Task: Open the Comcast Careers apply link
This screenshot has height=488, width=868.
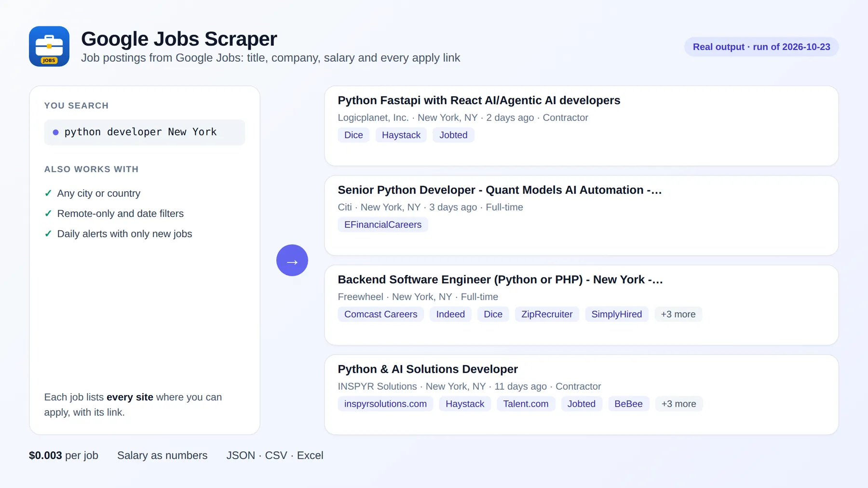Action: [381, 314]
